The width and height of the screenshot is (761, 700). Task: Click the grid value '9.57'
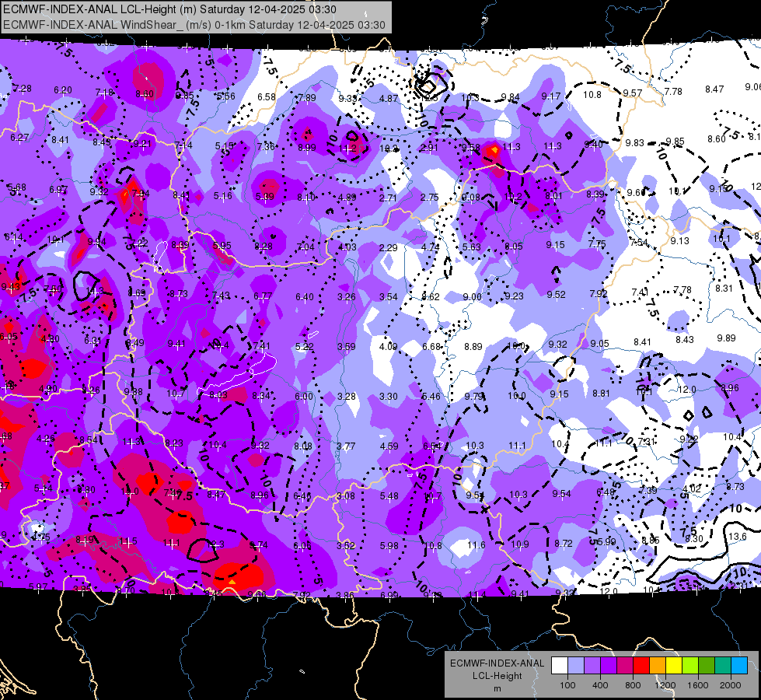pyautogui.click(x=633, y=93)
